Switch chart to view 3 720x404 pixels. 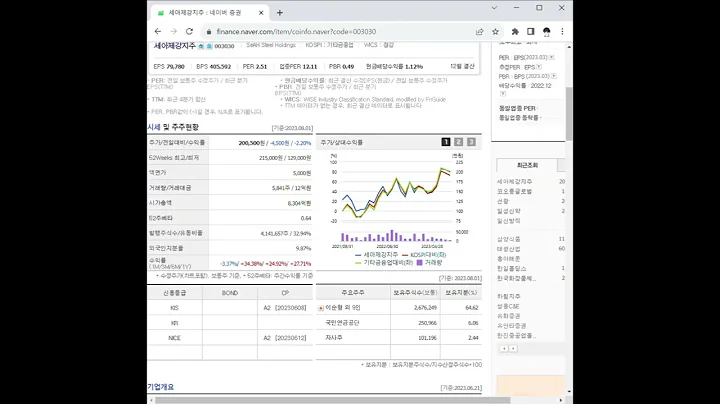point(471,142)
